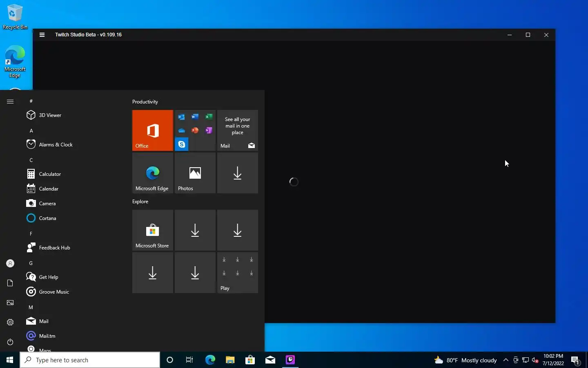Click the downloading tile next to Photos

point(238,173)
